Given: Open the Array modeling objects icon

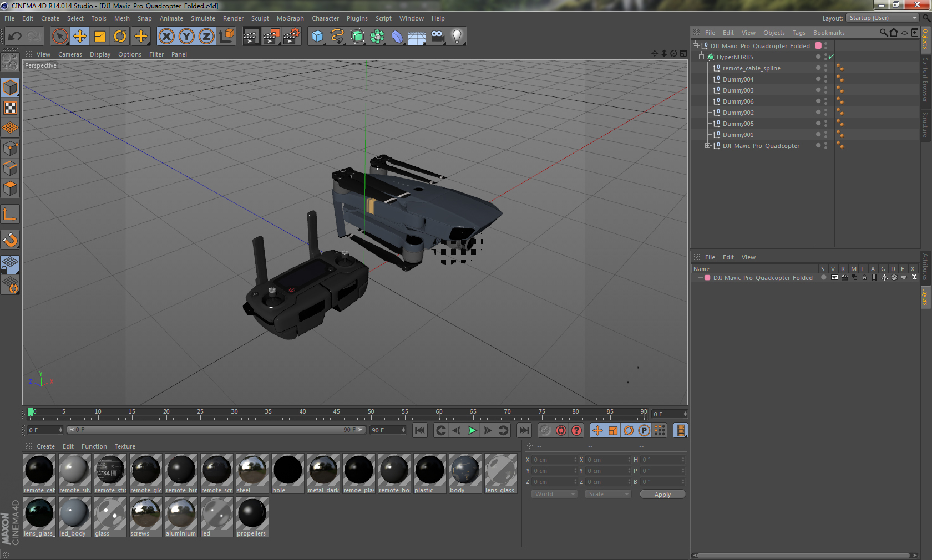Looking at the screenshot, I should click(377, 37).
